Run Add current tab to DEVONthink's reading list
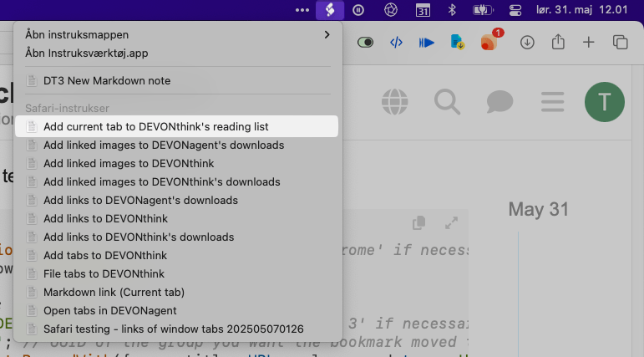The width and height of the screenshot is (644, 357). click(x=176, y=126)
